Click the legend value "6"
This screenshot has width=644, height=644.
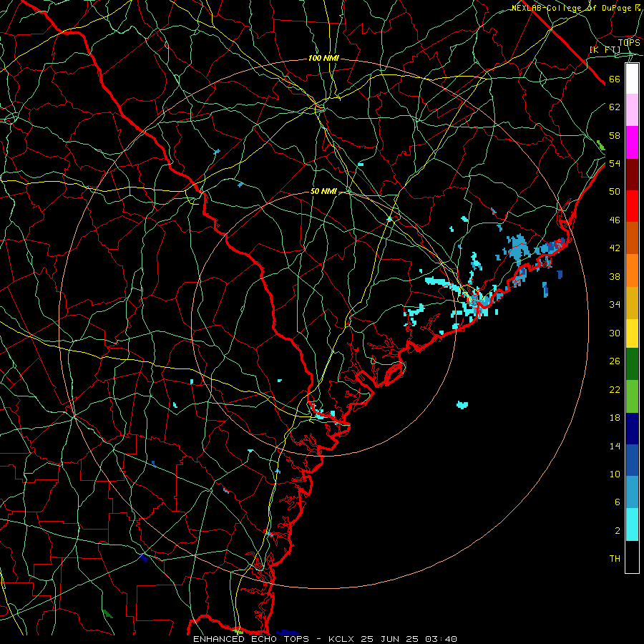click(x=618, y=502)
